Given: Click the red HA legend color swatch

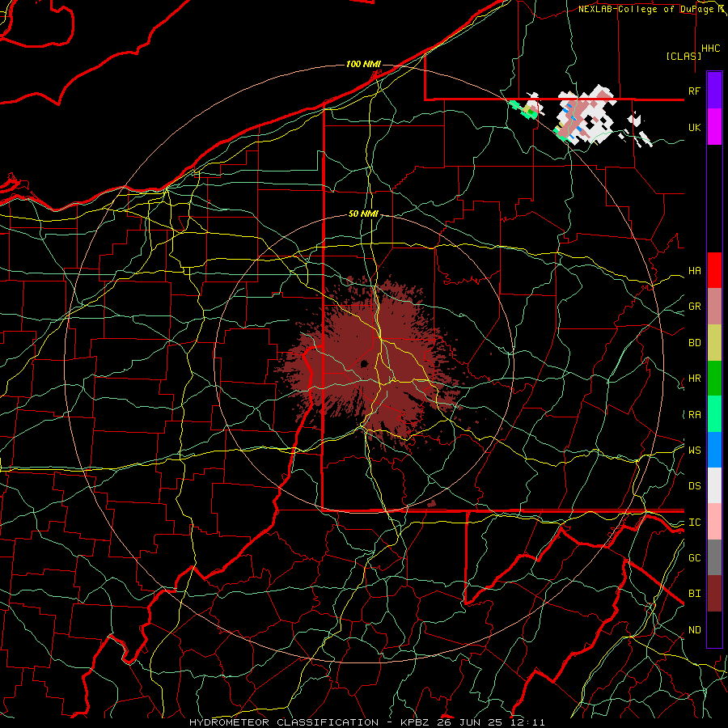Looking at the screenshot, I should point(714,270).
